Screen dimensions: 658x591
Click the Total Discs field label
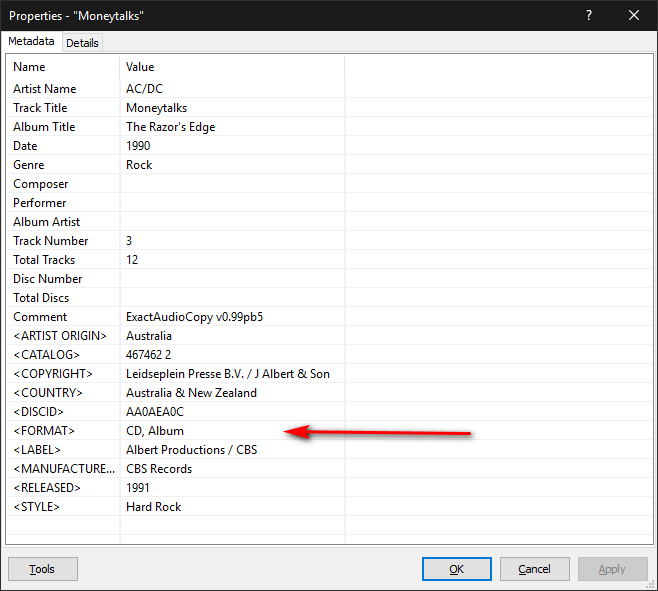tap(41, 298)
